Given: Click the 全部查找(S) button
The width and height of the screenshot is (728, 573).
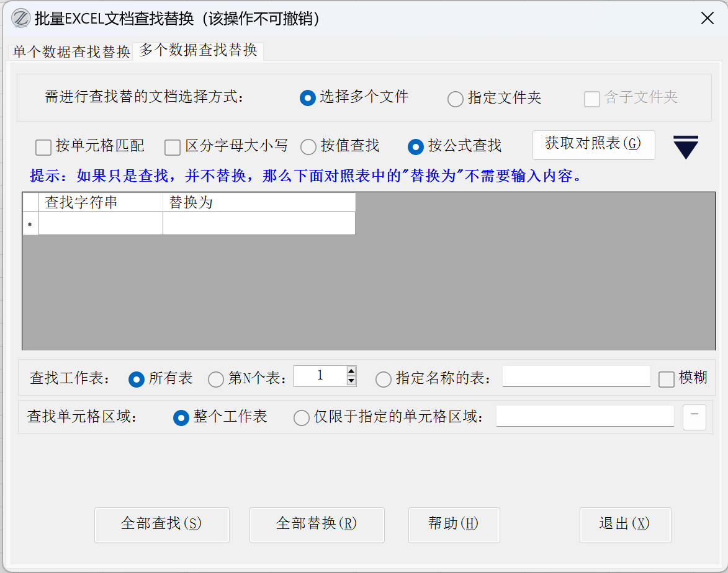Looking at the screenshot, I should 161,525.
